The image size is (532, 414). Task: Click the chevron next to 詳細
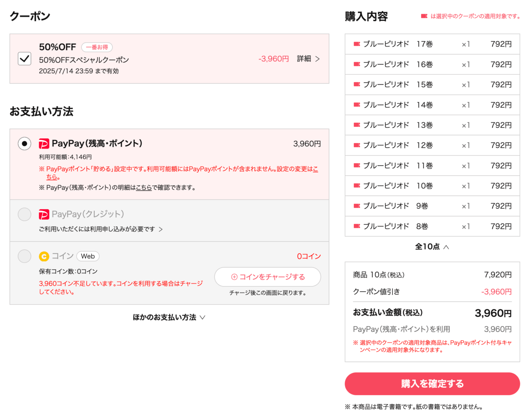pyautogui.click(x=318, y=59)
